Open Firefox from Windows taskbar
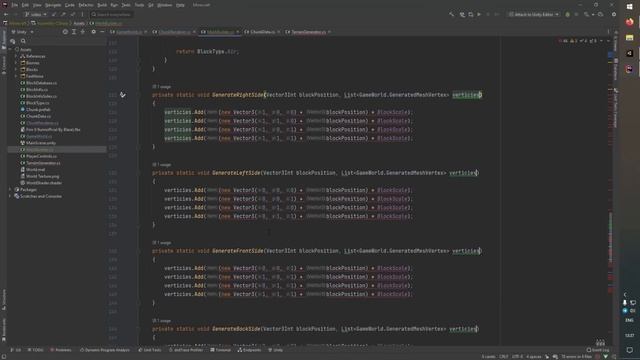 pyautogui.click(x=629, y=22)
